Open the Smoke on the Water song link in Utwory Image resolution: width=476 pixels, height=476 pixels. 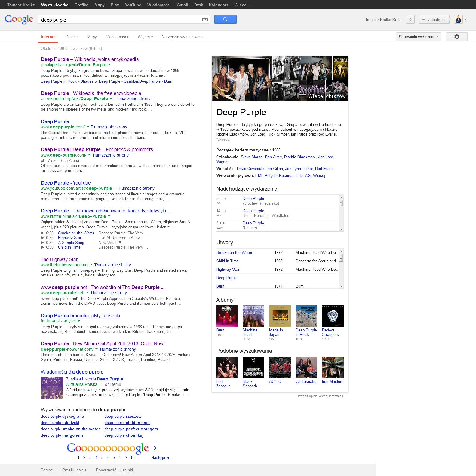click(x=234, y=253)
